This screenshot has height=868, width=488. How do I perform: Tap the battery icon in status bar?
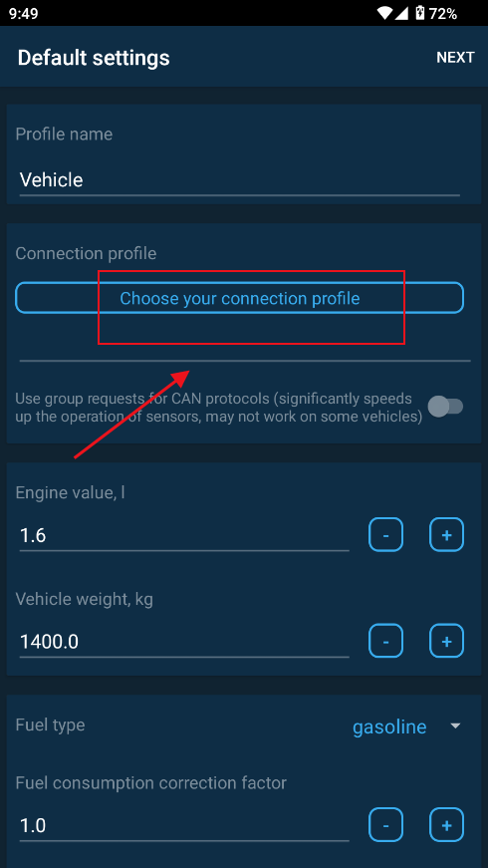point(420,13)
